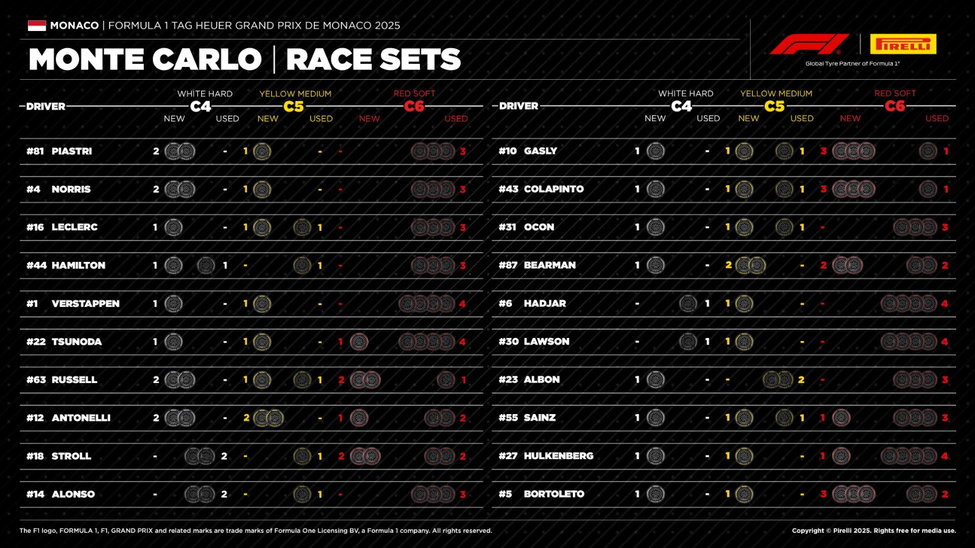This screenshot has height=548, width=975.
Task: Click the Pirelli logo
Action: click(903, 44)
